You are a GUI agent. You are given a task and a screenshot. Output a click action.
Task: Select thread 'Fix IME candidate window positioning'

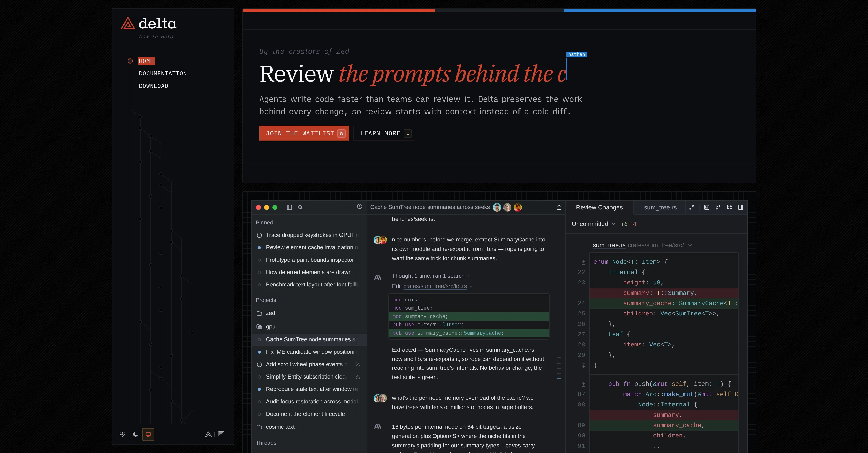point(309,352)
